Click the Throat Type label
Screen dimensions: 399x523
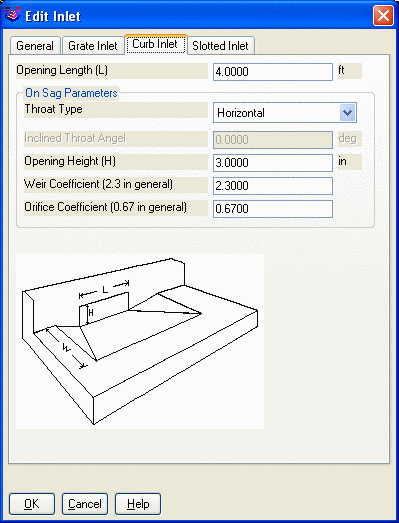(x=53, y=109)
